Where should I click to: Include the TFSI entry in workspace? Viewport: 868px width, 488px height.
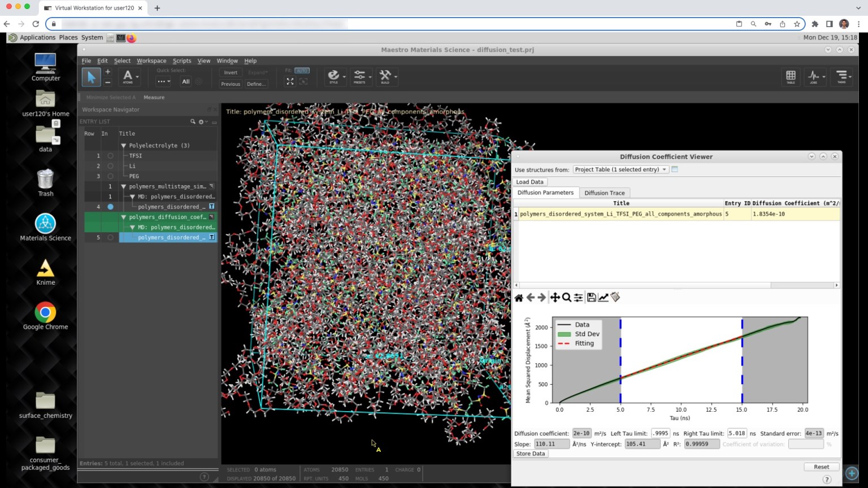110,156
